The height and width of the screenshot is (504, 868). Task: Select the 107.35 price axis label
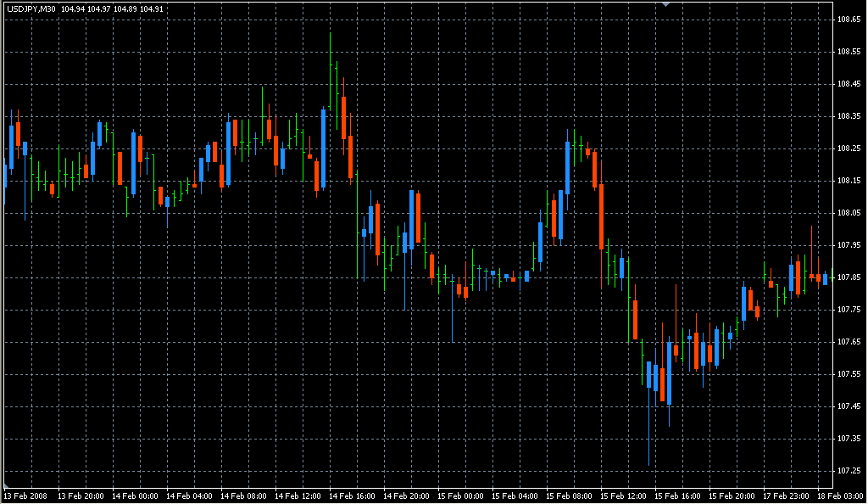pos(849,438)
